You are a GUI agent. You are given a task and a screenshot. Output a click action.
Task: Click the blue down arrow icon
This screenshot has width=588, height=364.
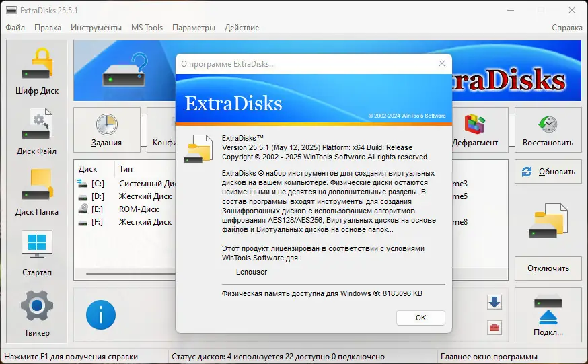pyautogui.click(x=494, y=302)
